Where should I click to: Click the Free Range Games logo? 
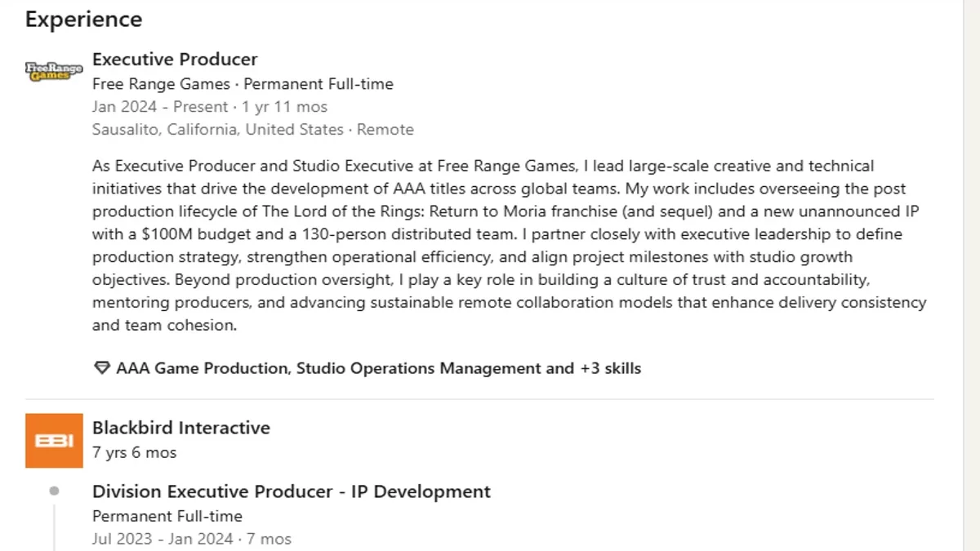pyautogui.click(x=54, y=71)
